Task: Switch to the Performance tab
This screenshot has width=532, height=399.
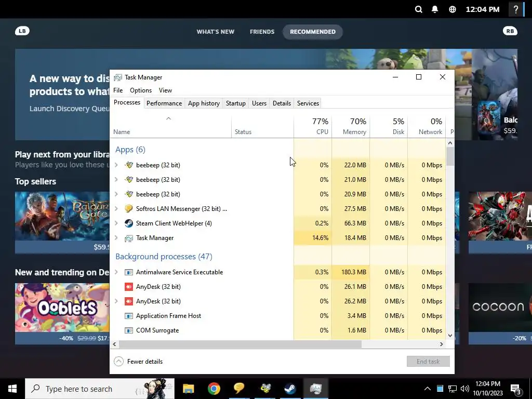Action: (x=164, y=103)
